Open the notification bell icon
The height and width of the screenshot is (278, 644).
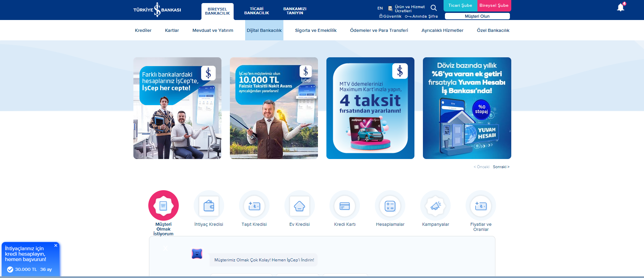click(621, 7)
